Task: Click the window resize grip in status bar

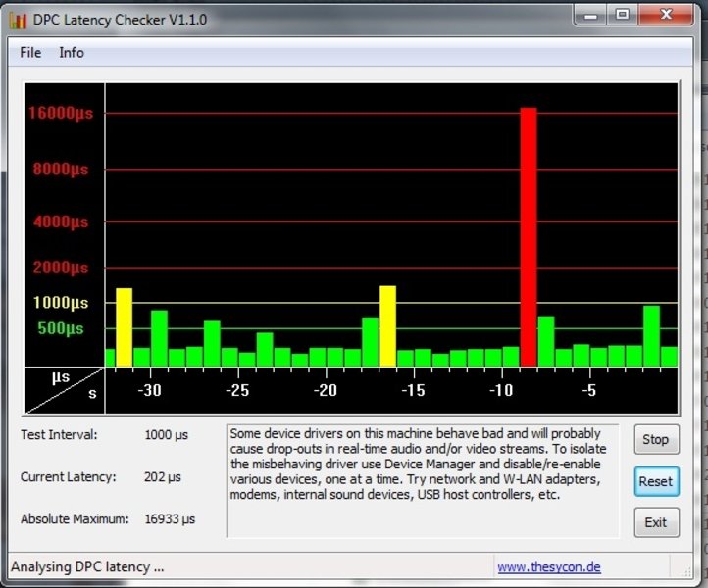Action: coord(686,571)
